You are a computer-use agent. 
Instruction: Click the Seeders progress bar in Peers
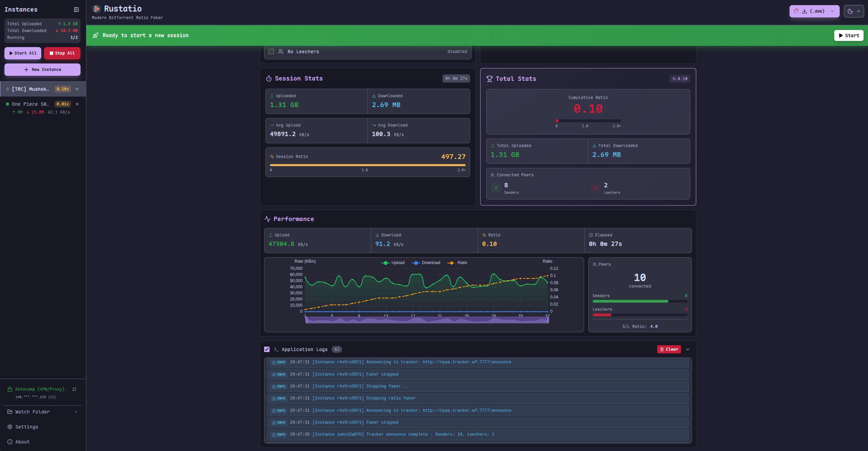pos(640,301)
